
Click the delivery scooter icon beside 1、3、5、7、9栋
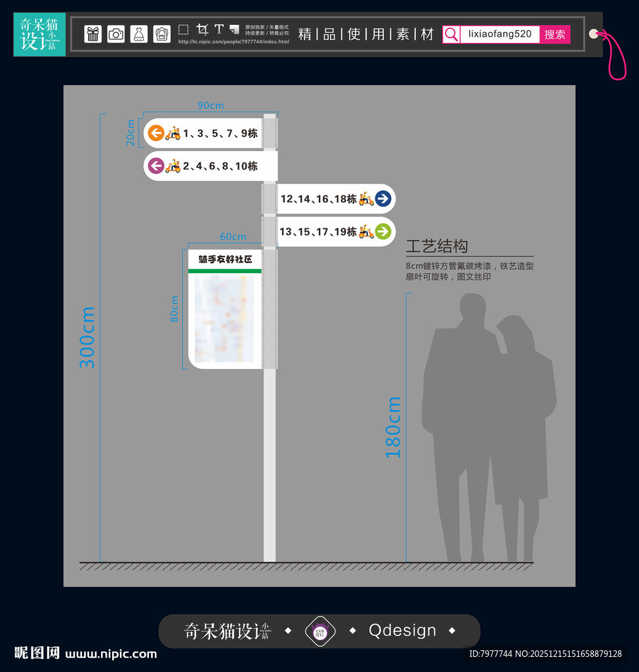172,132
